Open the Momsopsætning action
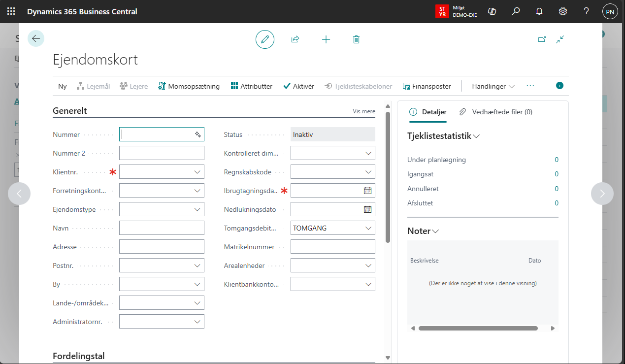625x364 pixels. click(189, 86)
